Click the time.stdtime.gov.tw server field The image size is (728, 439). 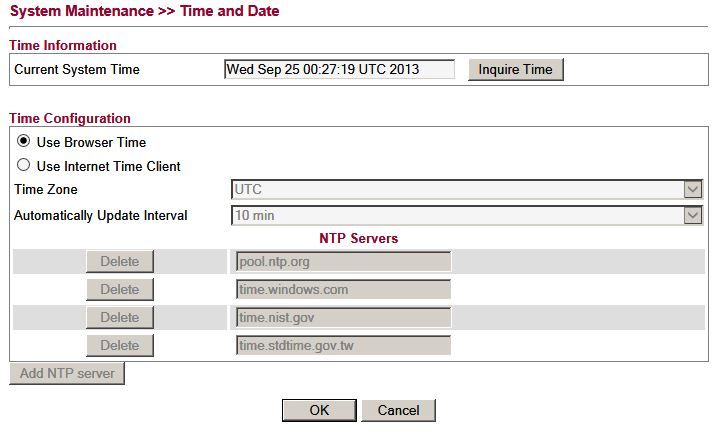341,346
